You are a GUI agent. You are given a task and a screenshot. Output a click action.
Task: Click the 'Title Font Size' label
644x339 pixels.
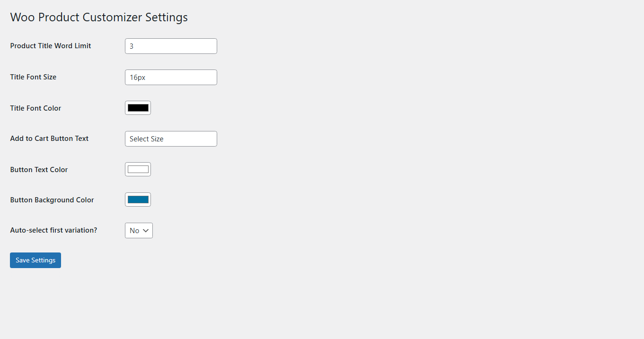(x=33, y=77)
